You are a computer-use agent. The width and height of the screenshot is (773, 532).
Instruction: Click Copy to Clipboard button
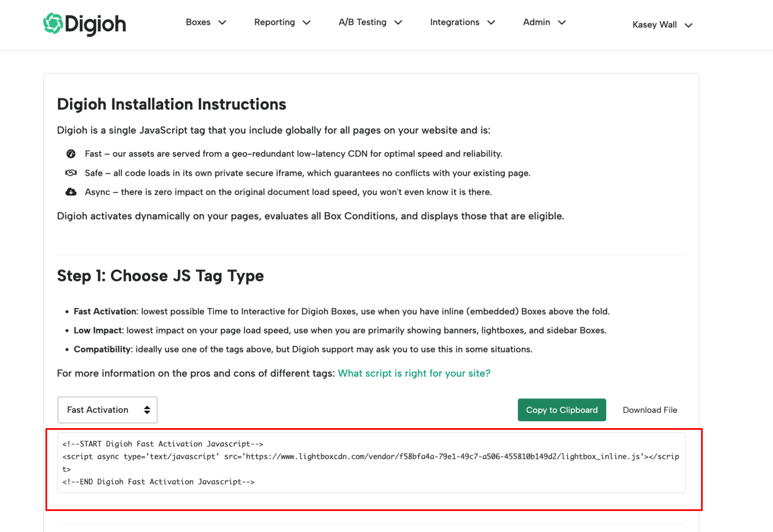click(x=562, y=410)
